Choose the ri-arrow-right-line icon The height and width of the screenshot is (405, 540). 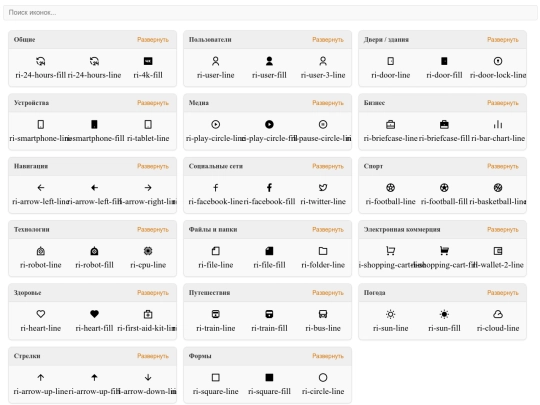pos(148,188)
